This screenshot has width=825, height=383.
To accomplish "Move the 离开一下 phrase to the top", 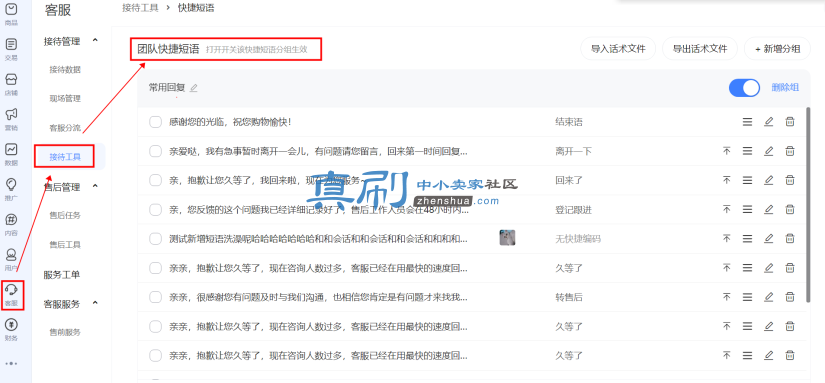I will coord(727,151).
